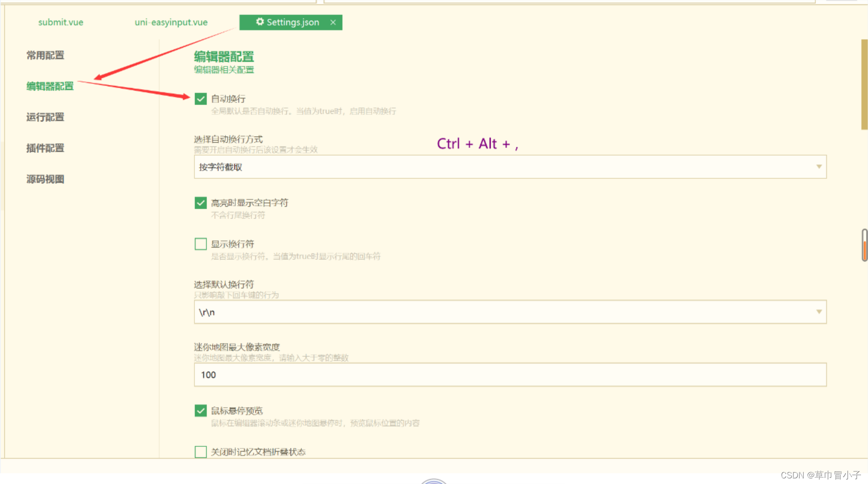Disable the 自动换行 checkbox

tap(201, 98)
